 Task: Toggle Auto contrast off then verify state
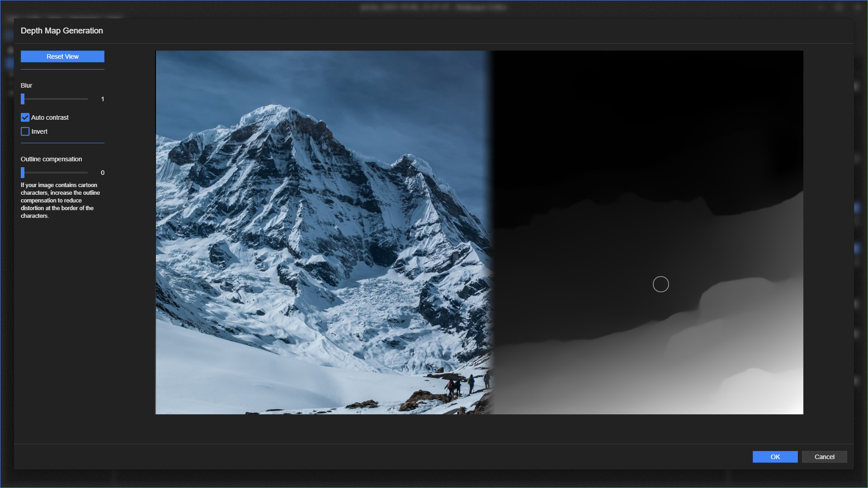pos(25,117)
